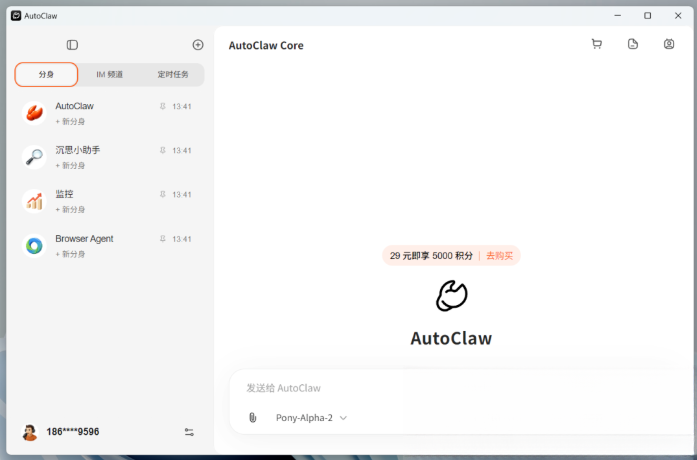
Task: Open the document file icon in header
Action: pos(633,44)
